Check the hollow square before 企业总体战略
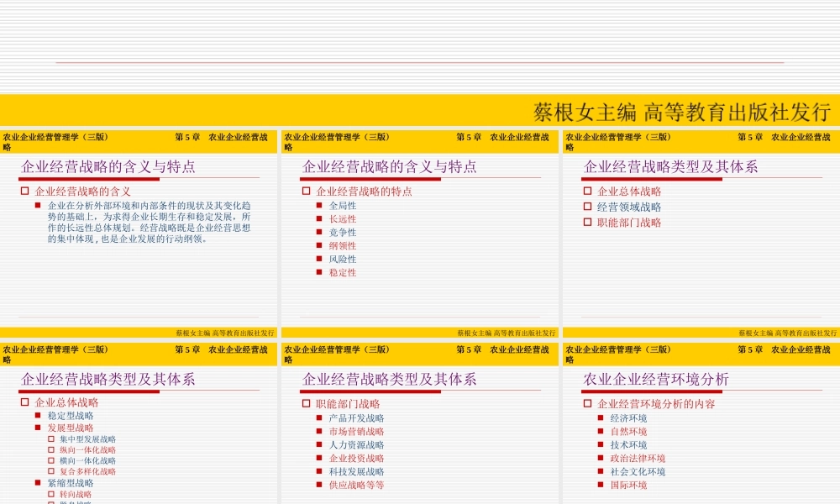Screen dimensions: 840x504 tap(24, 403)
